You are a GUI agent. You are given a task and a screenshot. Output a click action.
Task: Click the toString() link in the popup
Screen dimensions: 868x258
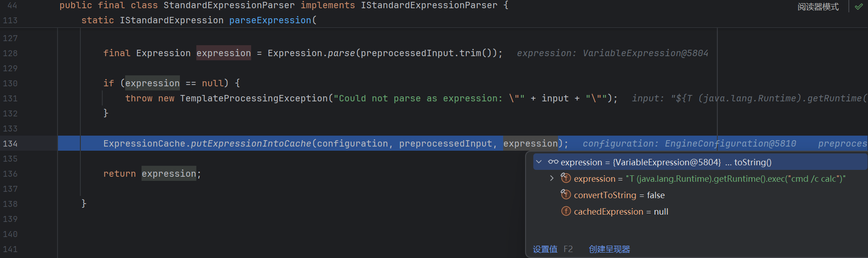point(752,162)
